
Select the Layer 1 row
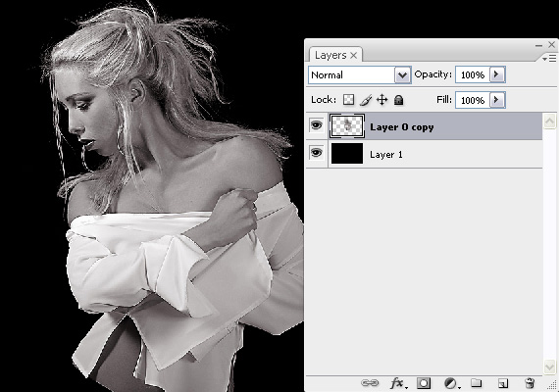click(x=425, y=154)
